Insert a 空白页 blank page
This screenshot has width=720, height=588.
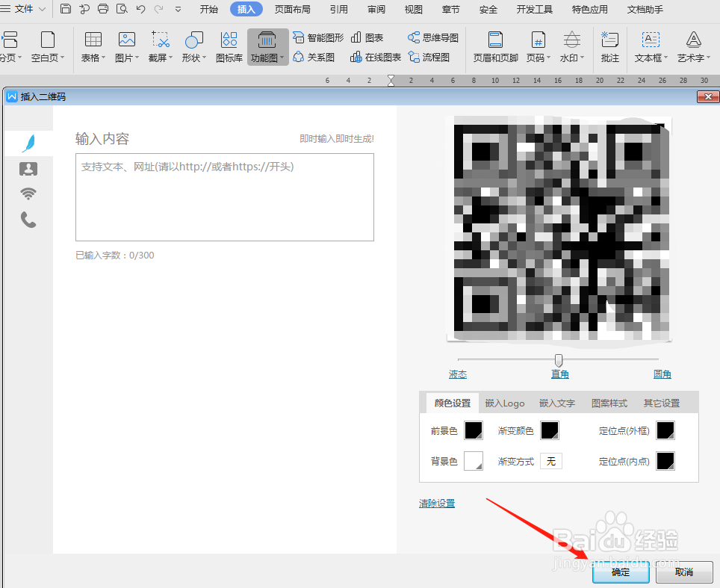click(x=48, y=46)
